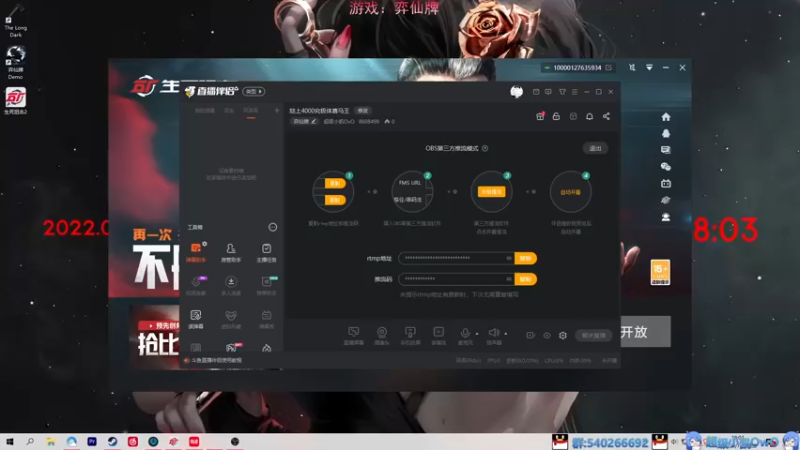Click the WeChat icon in launcher sidebar
This screenshot has width=800, height=450.
click(666, 166)
